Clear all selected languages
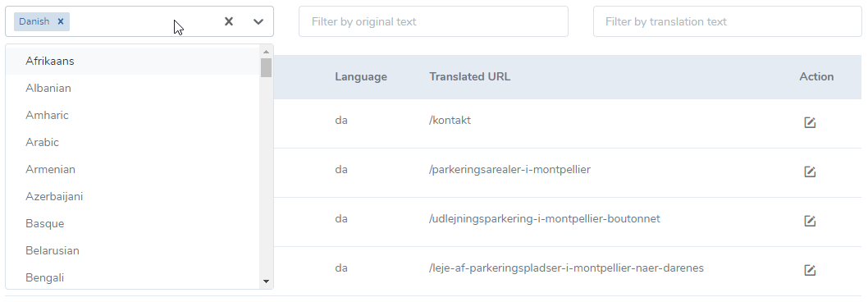Image resolution: width=868 pixels, height=302 pixels. (x=229, y=21)
